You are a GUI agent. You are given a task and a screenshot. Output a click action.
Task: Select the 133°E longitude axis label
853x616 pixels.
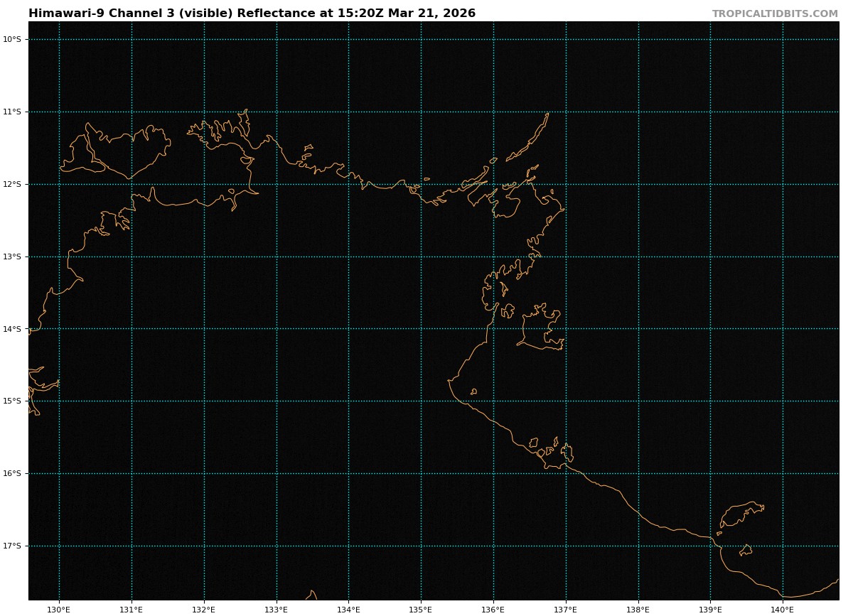[x=277, y=610]
